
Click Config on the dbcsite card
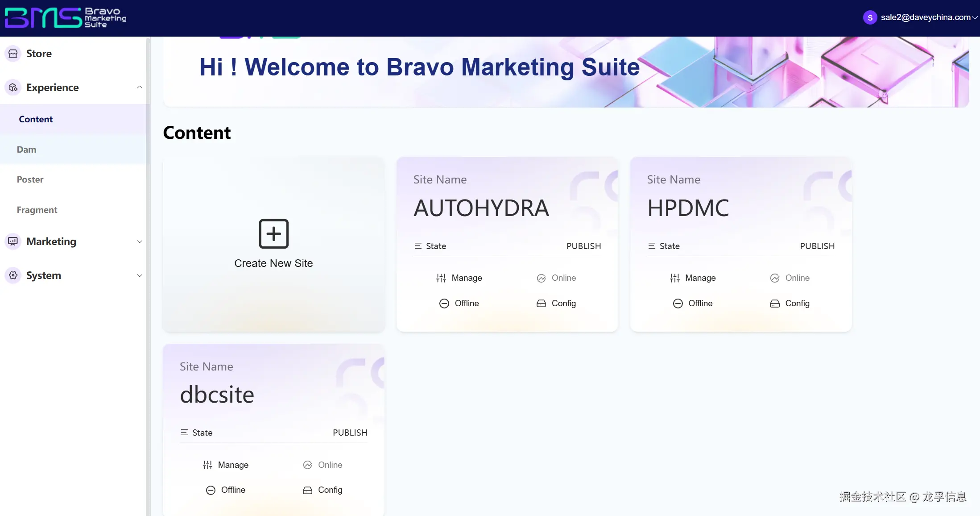(x=330, y=490)
